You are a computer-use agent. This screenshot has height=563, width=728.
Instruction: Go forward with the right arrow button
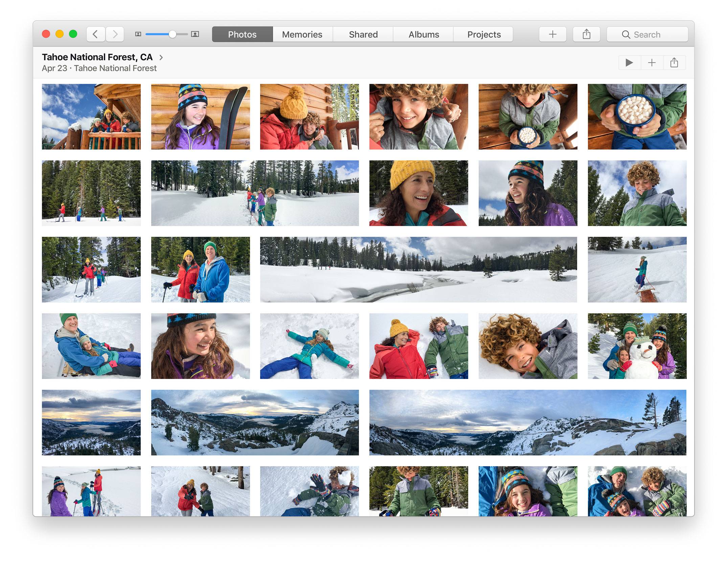click(115, 34)
